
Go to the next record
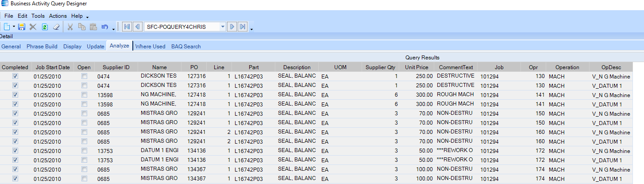coord(232,27)
